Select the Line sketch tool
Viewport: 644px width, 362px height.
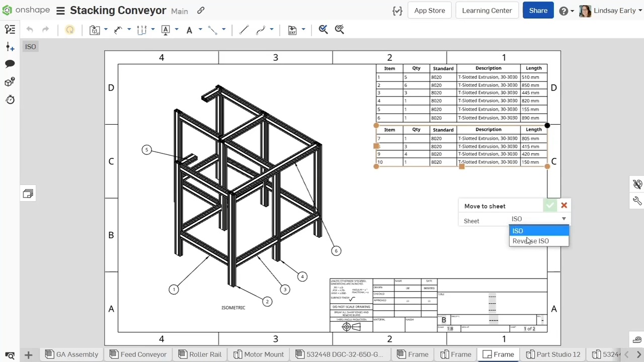[244, 30]
